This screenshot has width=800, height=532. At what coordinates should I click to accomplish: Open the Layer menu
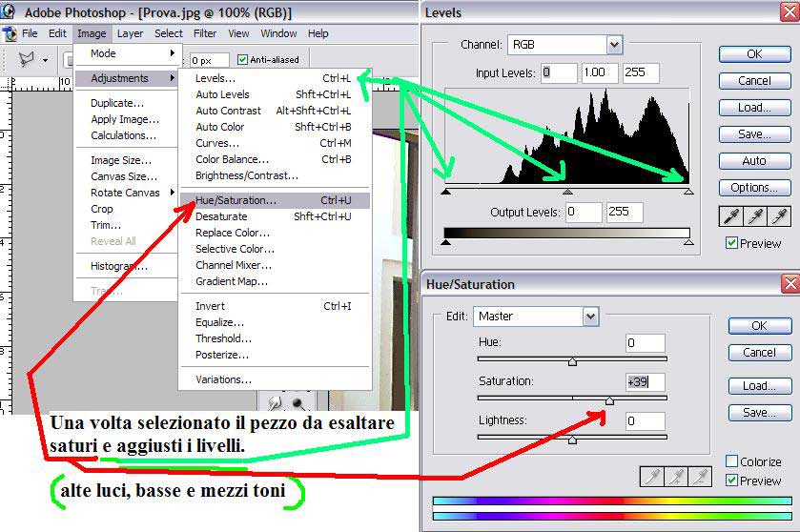tap(130, 33)
